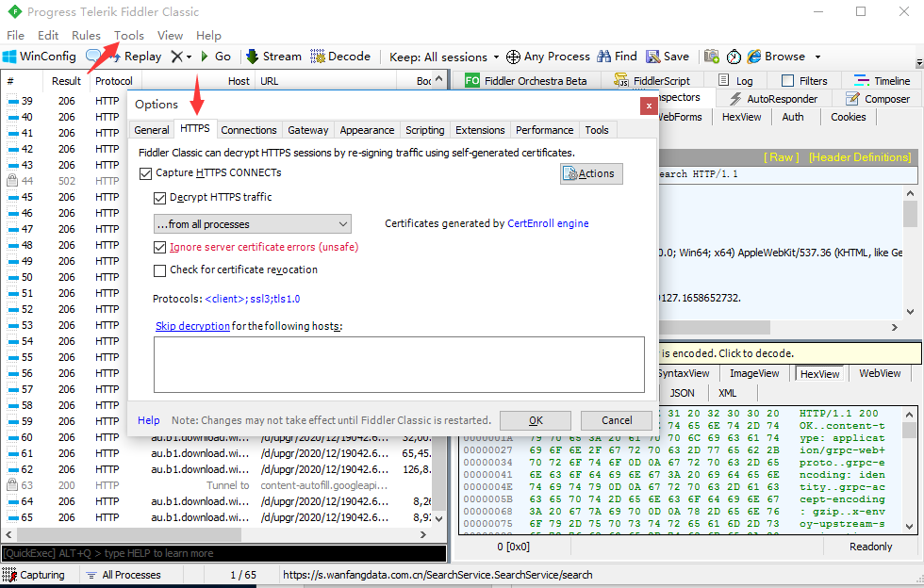Image resolution: width=924 pixels, height=588 pixels.
Task: Open Fiddler Orchestra Beta tab
Action: coord(526,81)
